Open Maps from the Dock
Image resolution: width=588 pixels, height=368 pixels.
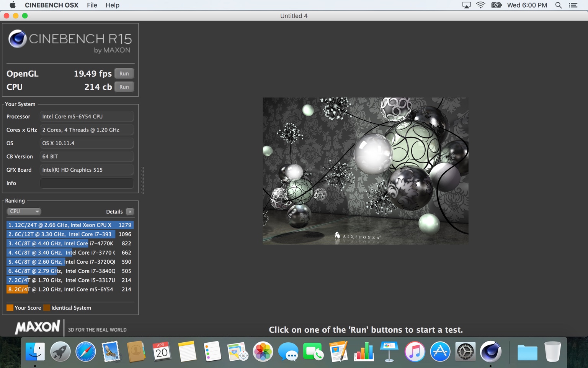[x=237, y=352]
